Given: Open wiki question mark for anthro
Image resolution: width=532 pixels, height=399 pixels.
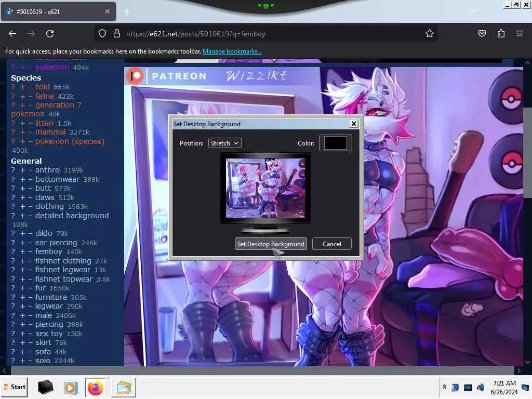Looking at the screenshot, I should tap(13, 170).
